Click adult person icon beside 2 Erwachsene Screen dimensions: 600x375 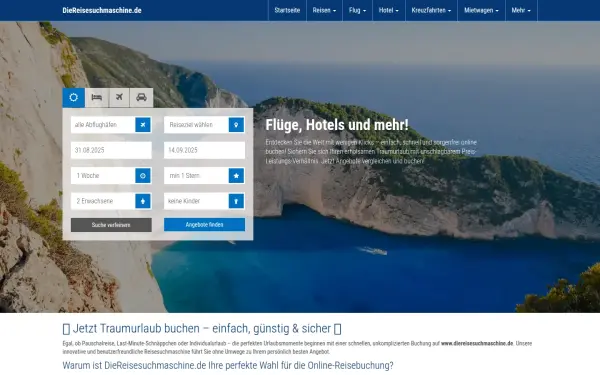click(143, 201)
